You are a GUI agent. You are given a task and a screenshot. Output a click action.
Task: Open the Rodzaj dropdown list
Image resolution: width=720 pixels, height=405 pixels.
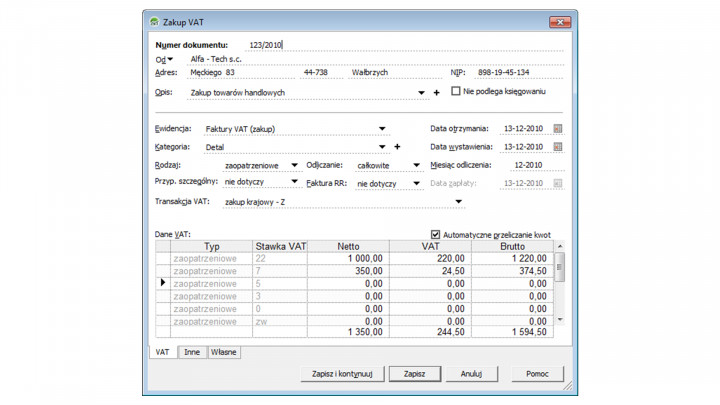click(294, 166)
